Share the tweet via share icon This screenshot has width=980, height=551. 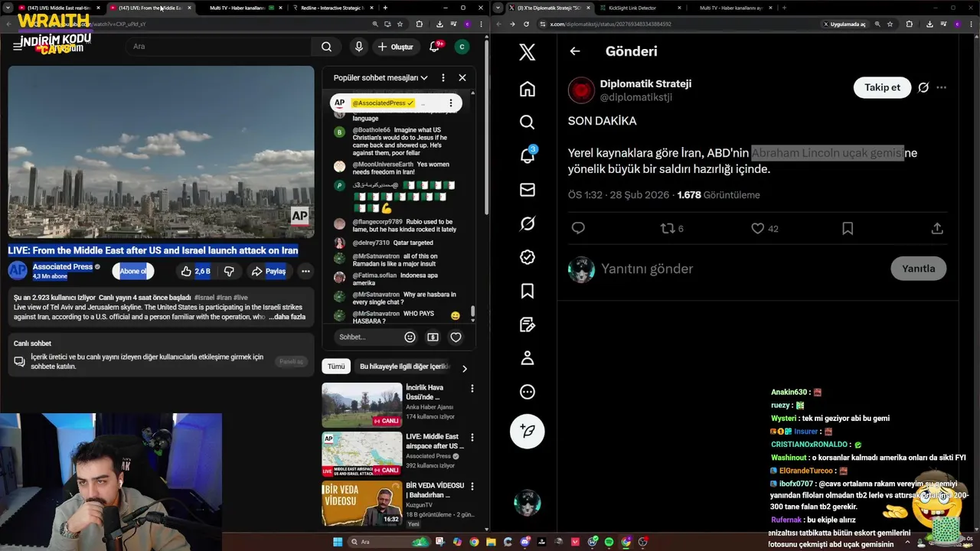point(936,228)
